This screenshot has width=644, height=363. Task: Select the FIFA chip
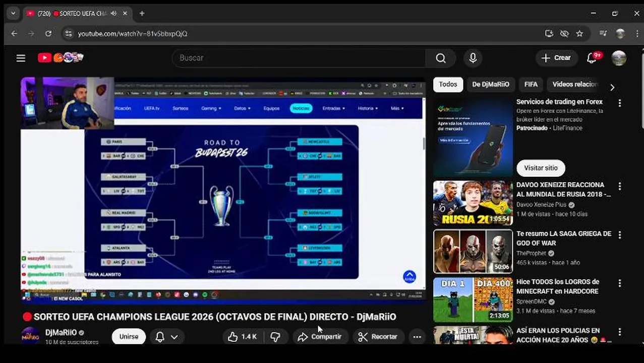[x=531, y=85]
